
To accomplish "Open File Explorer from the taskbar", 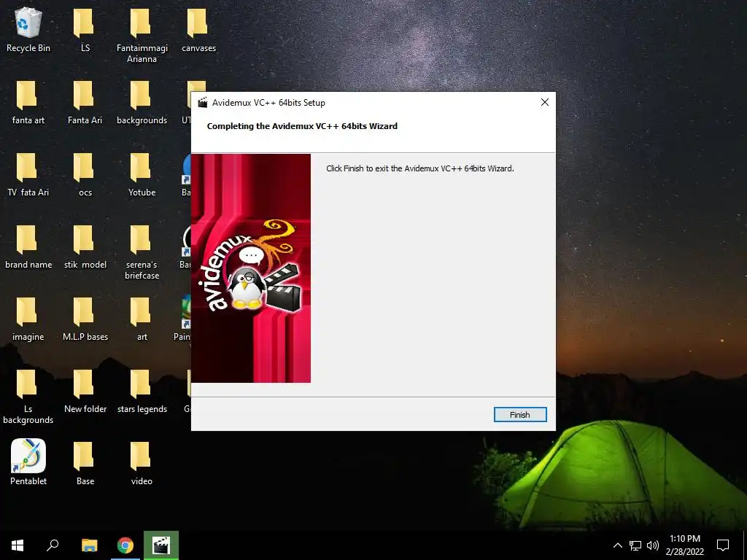I will coord(89,545).
